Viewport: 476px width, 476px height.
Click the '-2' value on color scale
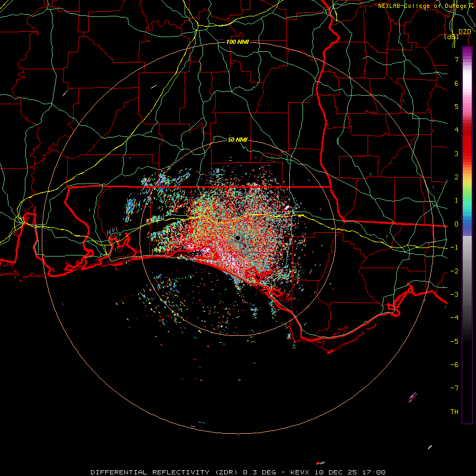coord(454,271)
